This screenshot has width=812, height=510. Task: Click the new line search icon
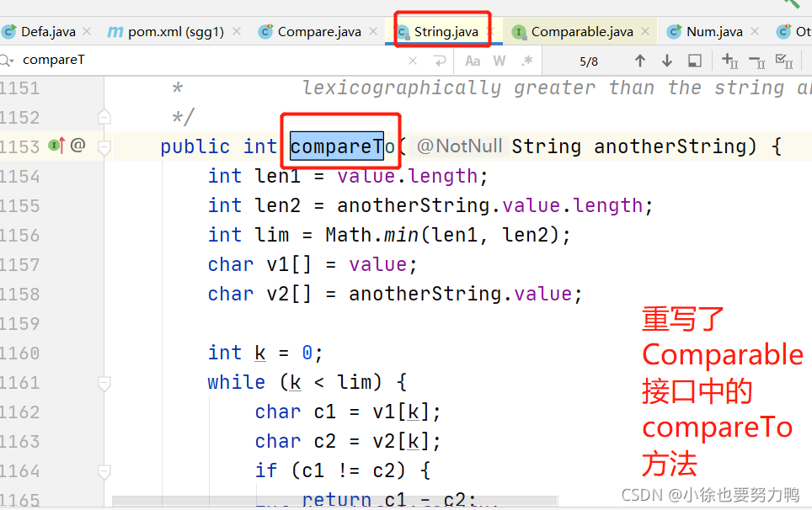(x=440, y=61)
